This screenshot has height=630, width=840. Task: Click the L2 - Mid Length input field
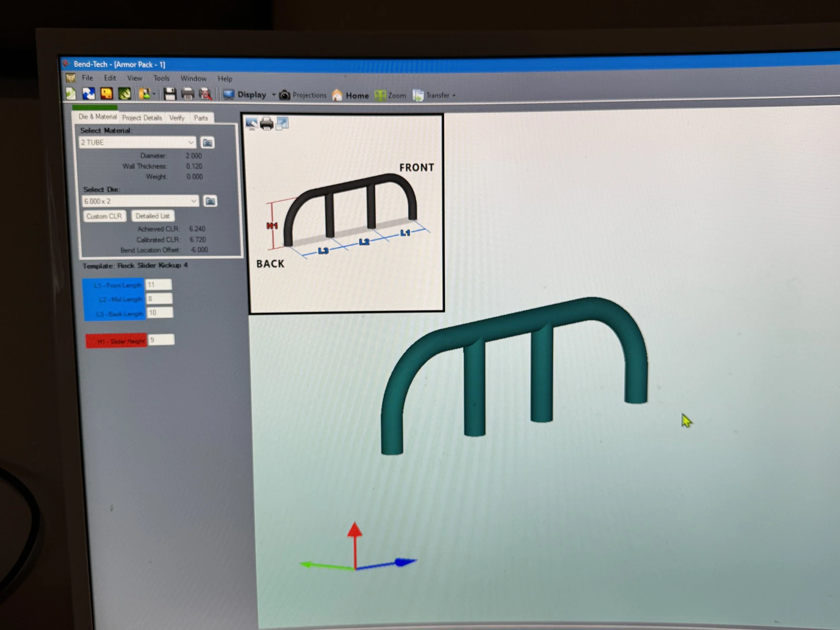click(x=159, y=298)
